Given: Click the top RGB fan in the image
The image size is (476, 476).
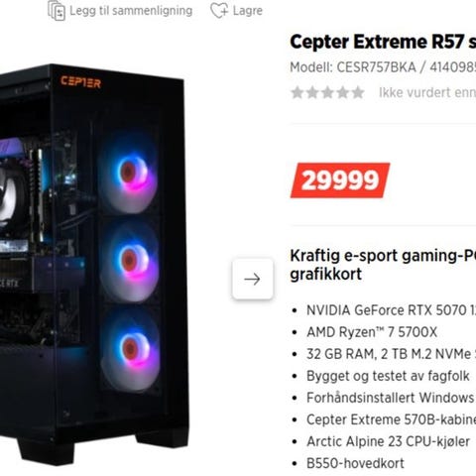Looking at the screenshot, I should [129, 174].
